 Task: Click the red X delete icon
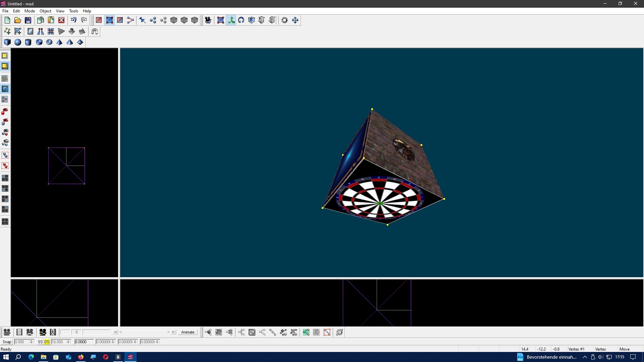[61, 20]
